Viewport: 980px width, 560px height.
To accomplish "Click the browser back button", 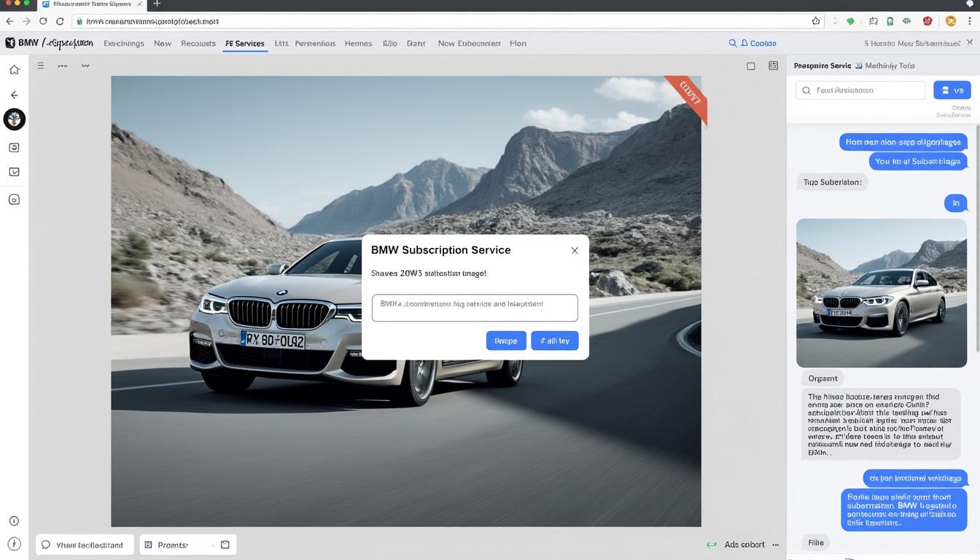I will pyautogui.click(x=9, y=21).
